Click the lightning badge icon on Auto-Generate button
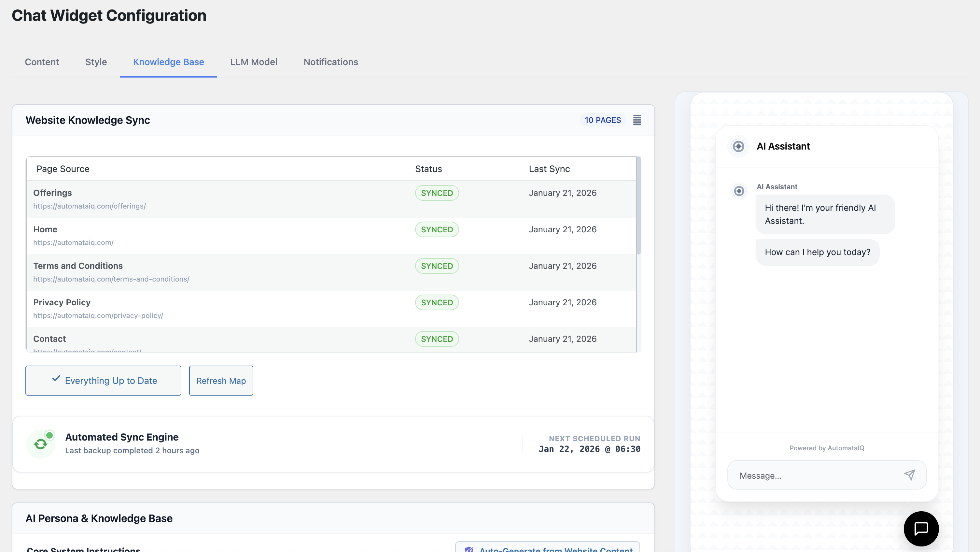Viewport: 980px width, 552px height. click(469, 549)
